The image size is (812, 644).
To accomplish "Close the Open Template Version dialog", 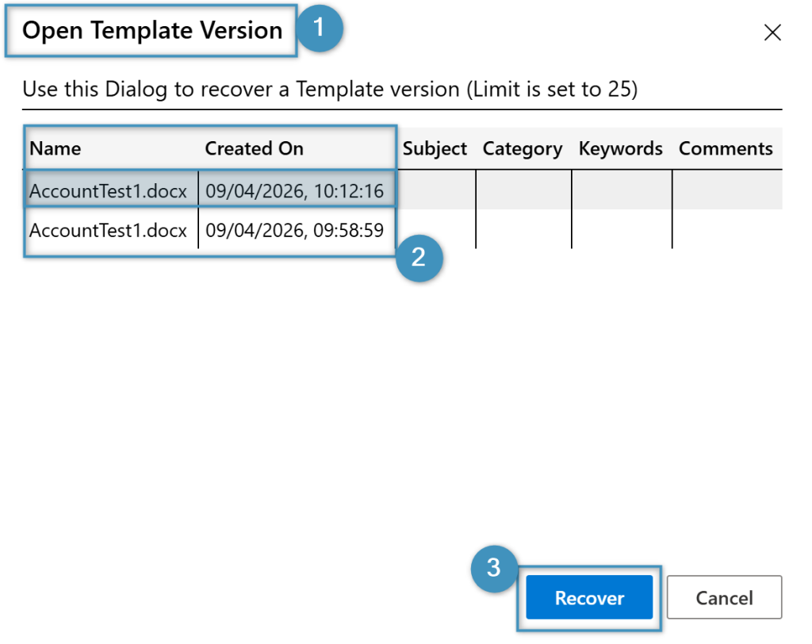I will click(x=772, y=33).
